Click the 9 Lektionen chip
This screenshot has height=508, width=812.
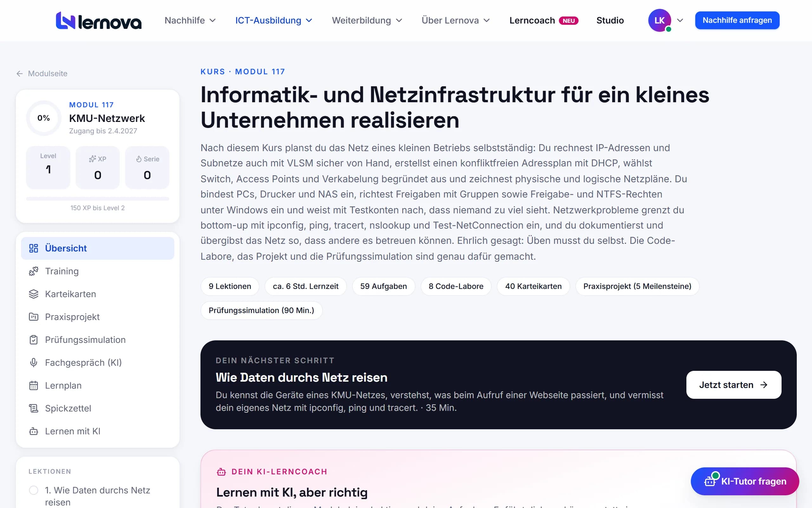pos(230,286)
